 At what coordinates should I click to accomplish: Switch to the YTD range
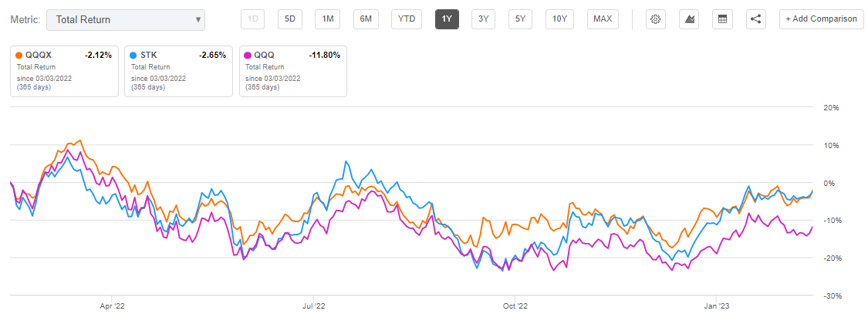click(x=407, y=19)
